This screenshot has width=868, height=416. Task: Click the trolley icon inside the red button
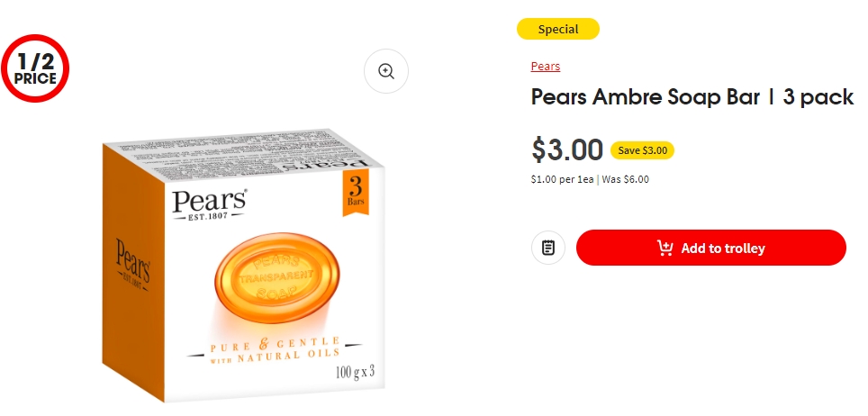(x=665, y=248)
